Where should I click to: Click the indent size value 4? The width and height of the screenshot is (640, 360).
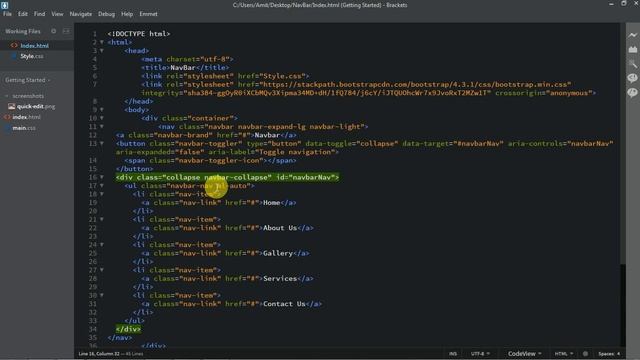[618, 354]
